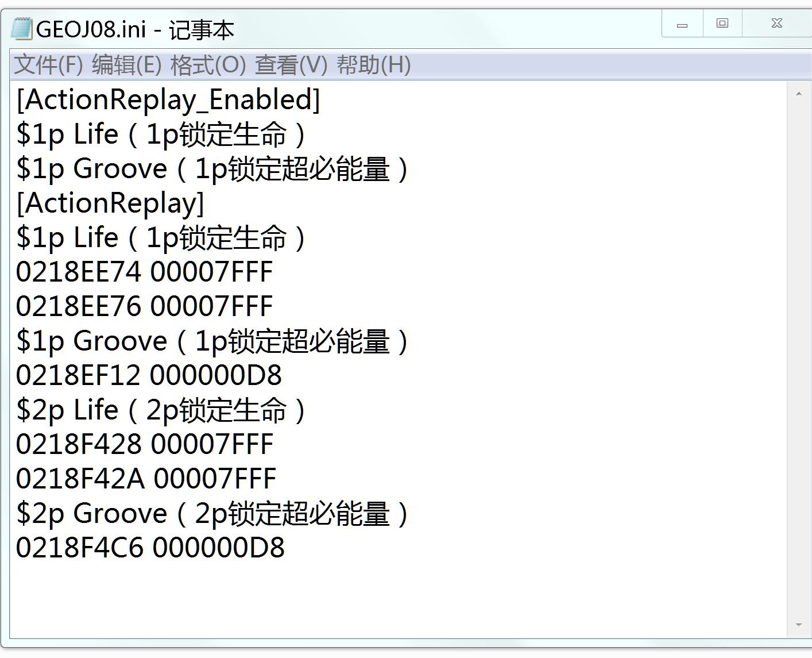Maximize the Notepad window
The width and height of the screenshot is (812, 658).
pyautogui.click(x=722, y=24)
